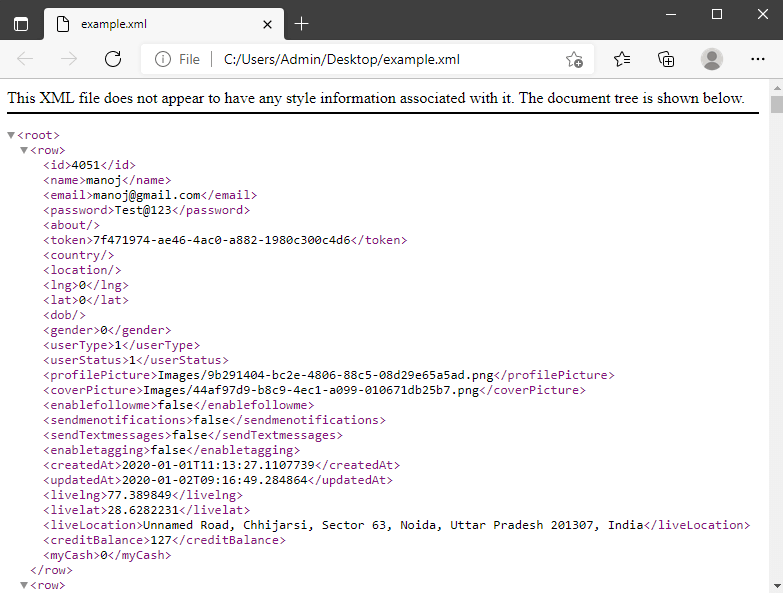Click the livelng value 77.389849
783x593 pixels.
(x=140, y=495)
